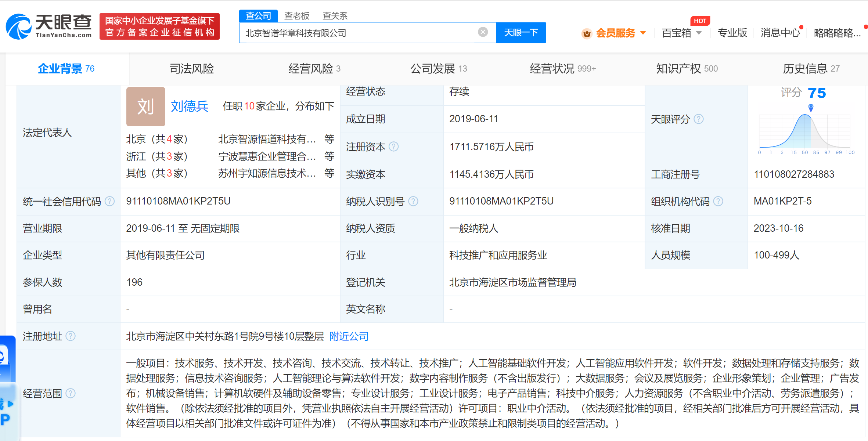The width and height of the screenshot is (868, 441).
Task: Expand the 会员服务 dropdown
Action: (x=643, y=33)
